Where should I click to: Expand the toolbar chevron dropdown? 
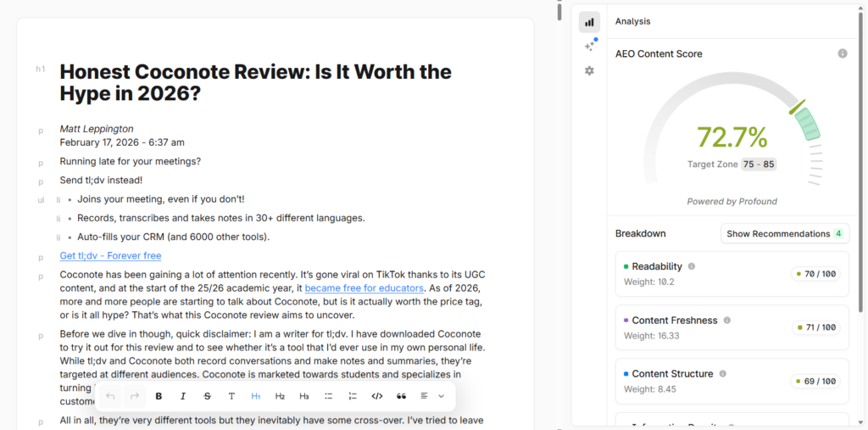coord(441,396)
